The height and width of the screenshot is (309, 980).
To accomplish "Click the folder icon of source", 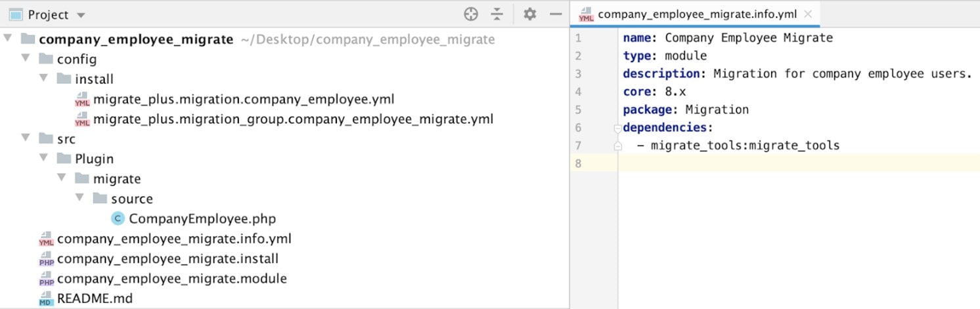I will pos(100,199).
